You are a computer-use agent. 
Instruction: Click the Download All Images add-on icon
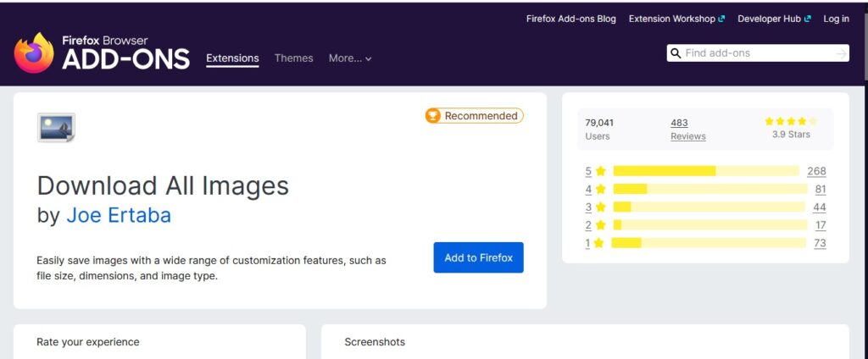(x=56, y=127)
